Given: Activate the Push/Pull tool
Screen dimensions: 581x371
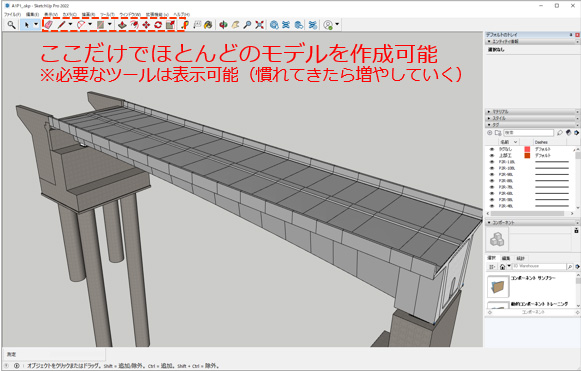Looking at the screenshot, I should [x=122, y=24].
